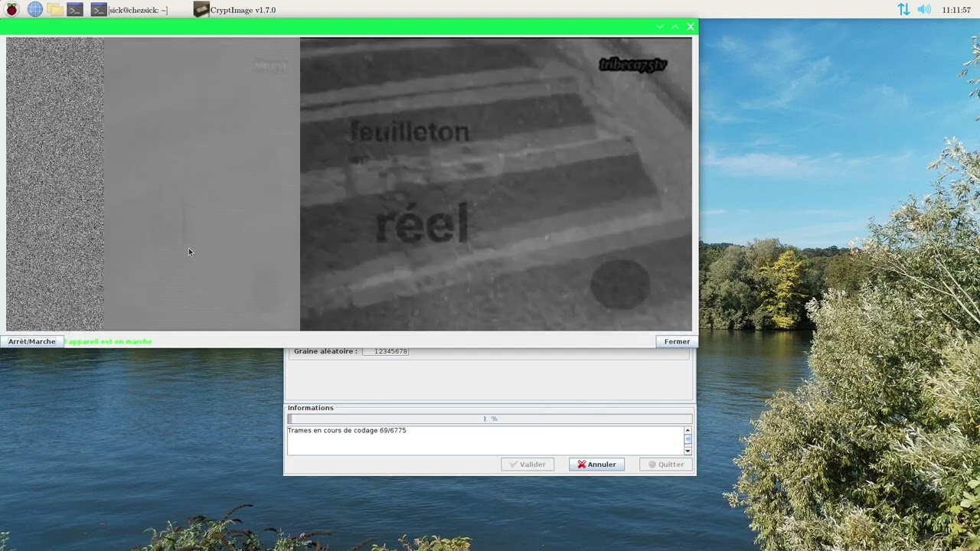Click the clock showing 11:11:57
The height and width of the screenshot is (551, 980).
click(956, 10)
